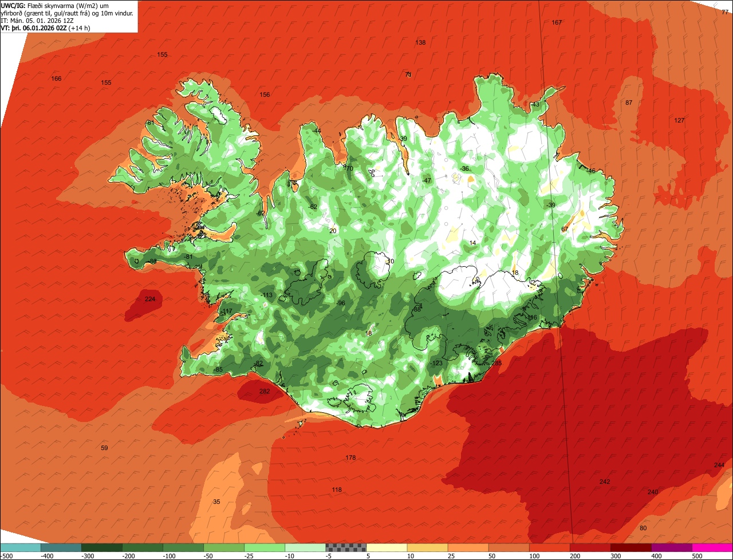
Task: Click the map value 138 north of Iceland
Action: tap(420, 42)
